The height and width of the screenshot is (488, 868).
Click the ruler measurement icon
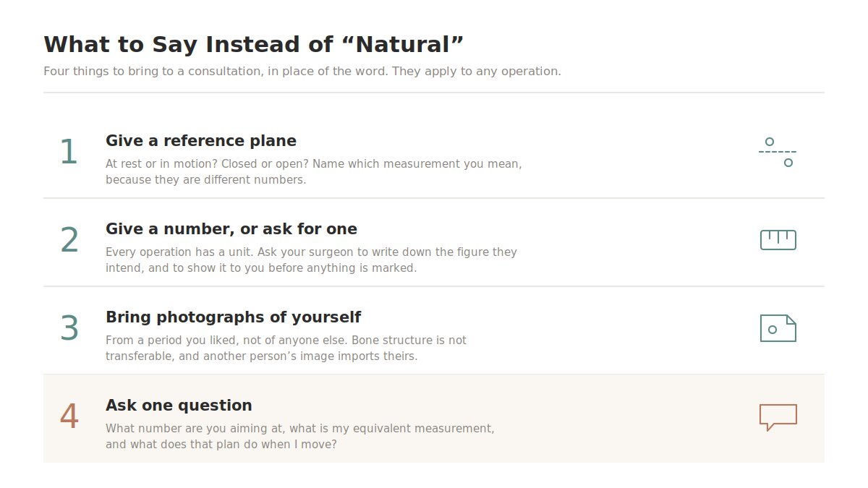(778, 240)
